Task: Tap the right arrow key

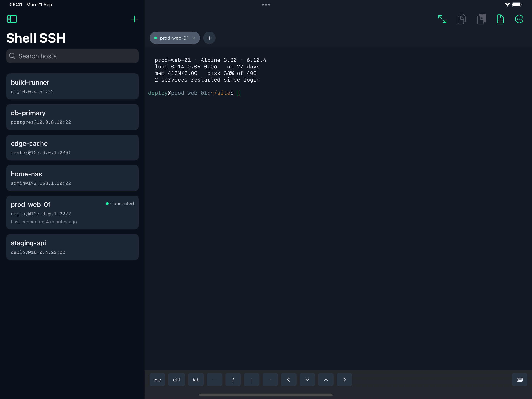Action: pyautogui.click(x=344, y=380)
